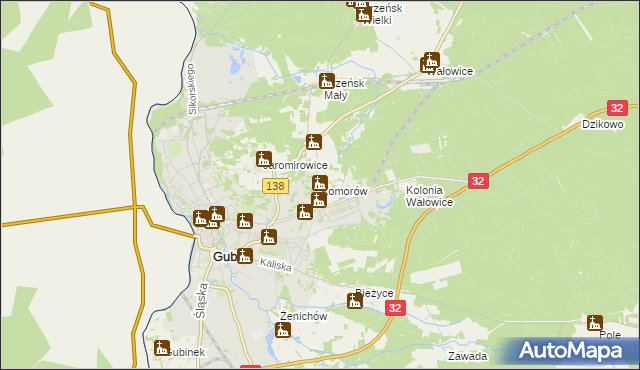Click the Bieżyce place label

pyautogui.click(x=374, y=293)
